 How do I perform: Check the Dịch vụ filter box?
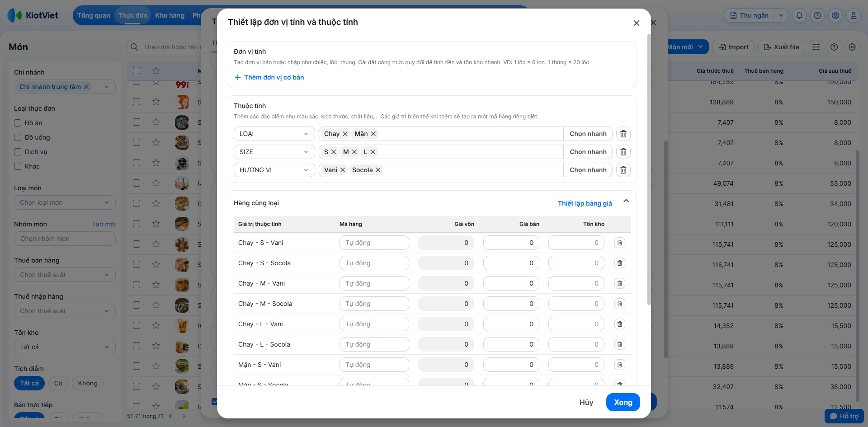tap(18, 152)
